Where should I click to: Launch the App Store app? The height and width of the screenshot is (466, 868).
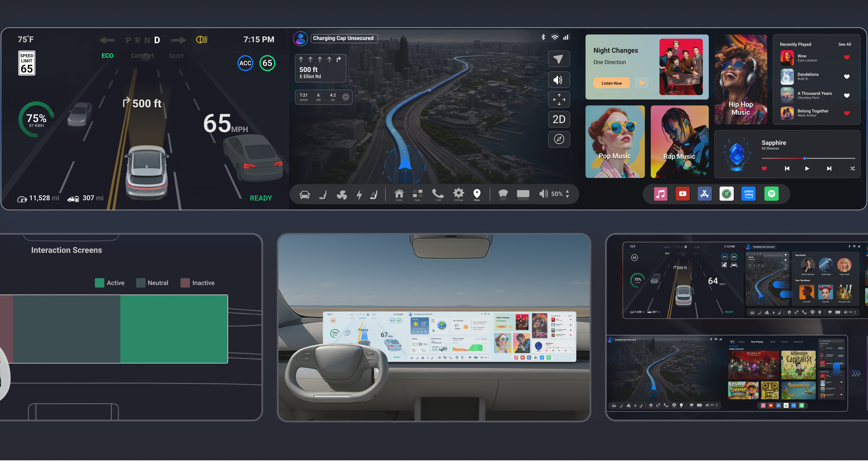[x=705, y=194]
